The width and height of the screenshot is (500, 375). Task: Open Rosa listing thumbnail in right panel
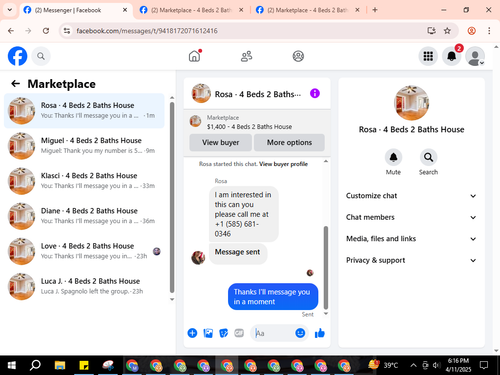[411, 103]
